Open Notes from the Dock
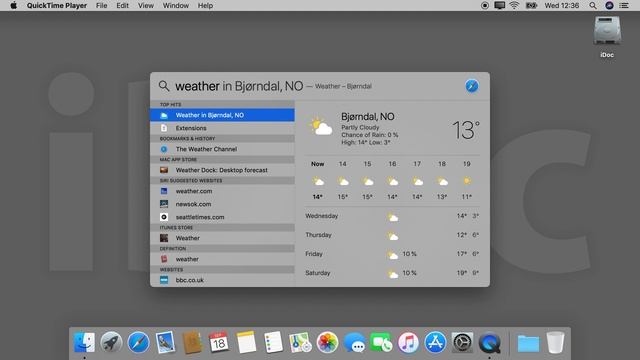Screen dimensions: 640x360 point(246,342)
